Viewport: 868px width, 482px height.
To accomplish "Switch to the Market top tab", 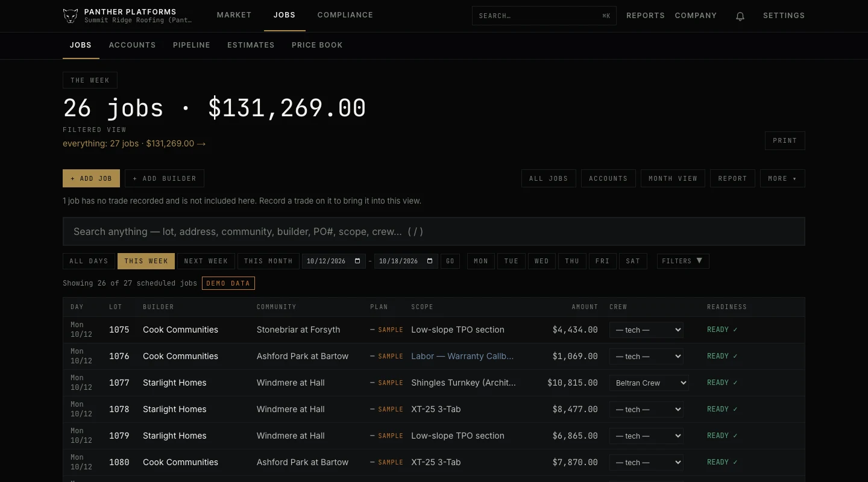I will point(234,15).
